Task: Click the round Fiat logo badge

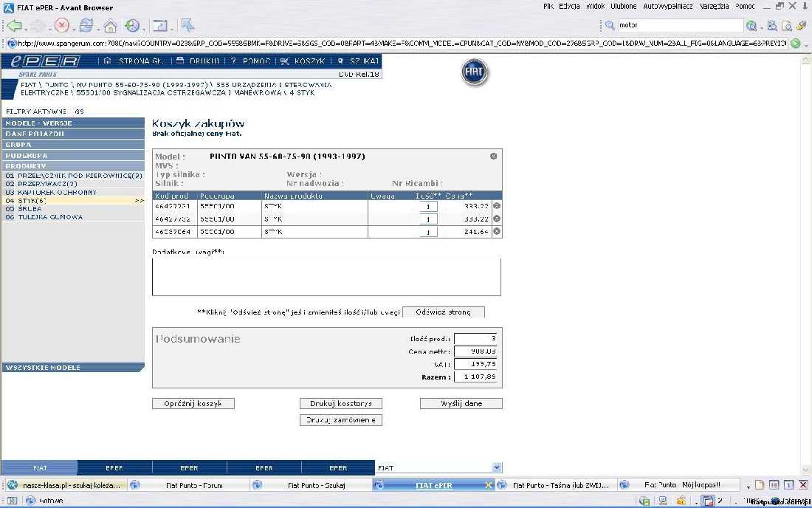Action: coord(475,72)
